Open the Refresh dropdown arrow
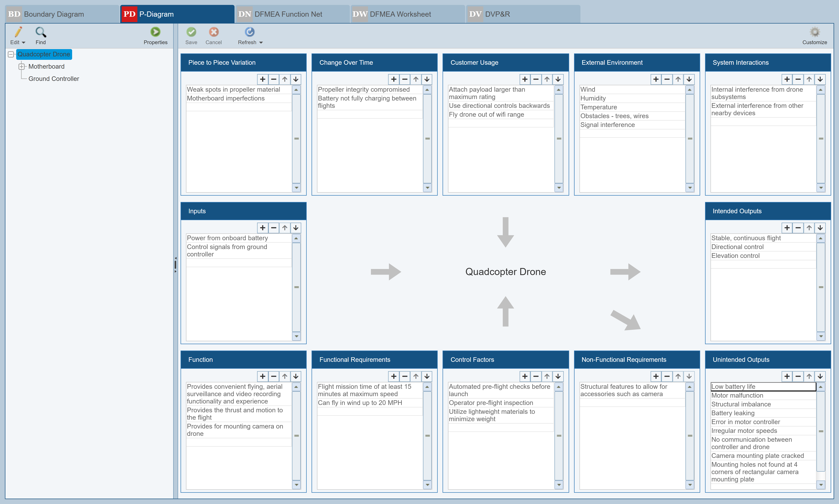Image resolution: width=839 pixels, height=504 pixels. [x=261, y=42]
